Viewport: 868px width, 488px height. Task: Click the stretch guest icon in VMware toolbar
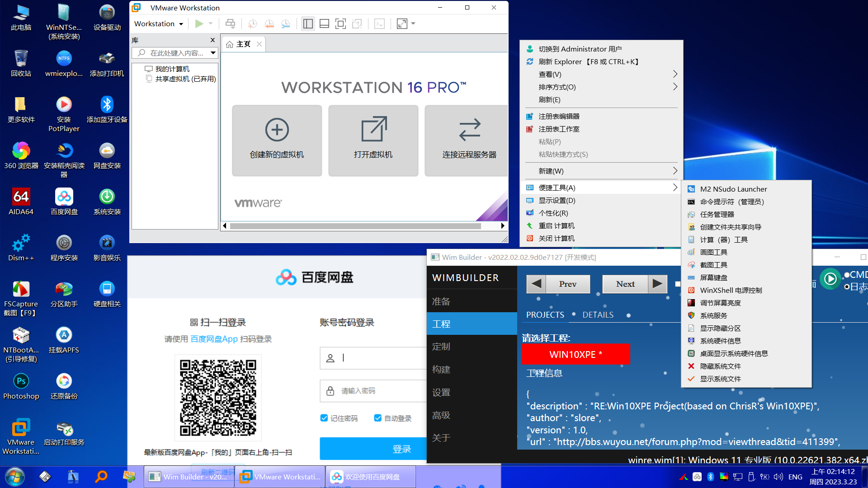(402, 23)
